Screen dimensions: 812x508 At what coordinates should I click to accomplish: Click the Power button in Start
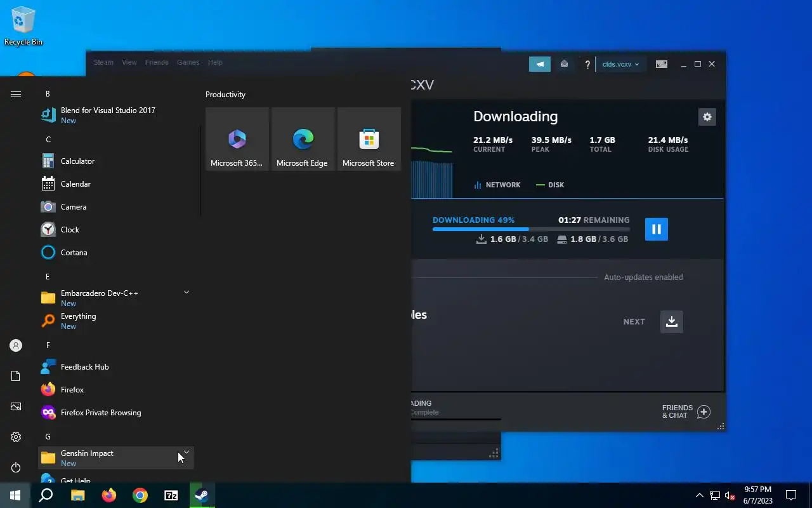pos(16,467)
